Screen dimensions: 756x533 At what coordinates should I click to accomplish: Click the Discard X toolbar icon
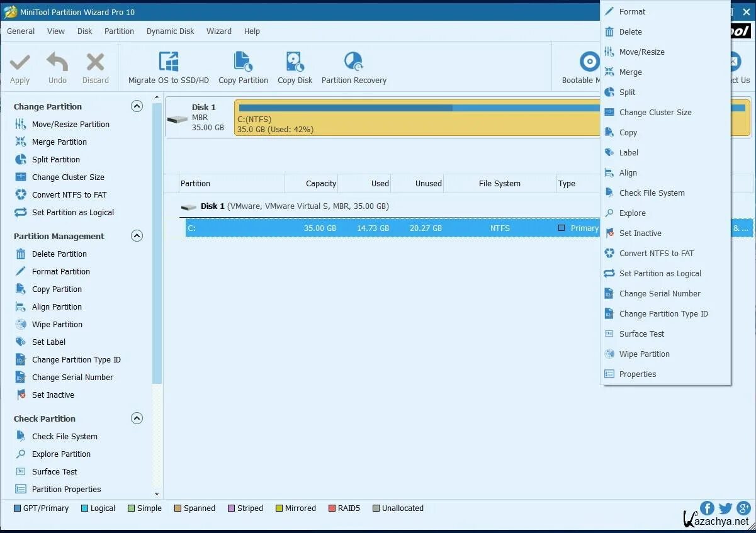(x=96, y=62)
